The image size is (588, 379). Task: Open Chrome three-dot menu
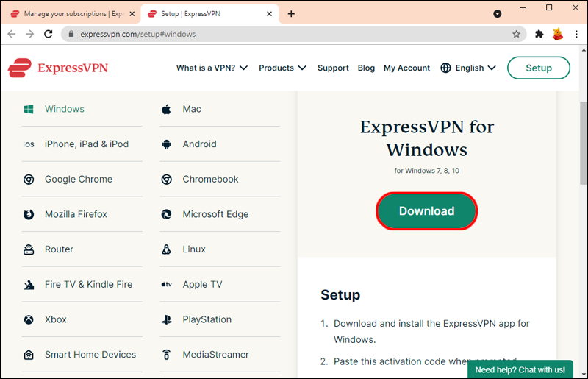point(576,34)
